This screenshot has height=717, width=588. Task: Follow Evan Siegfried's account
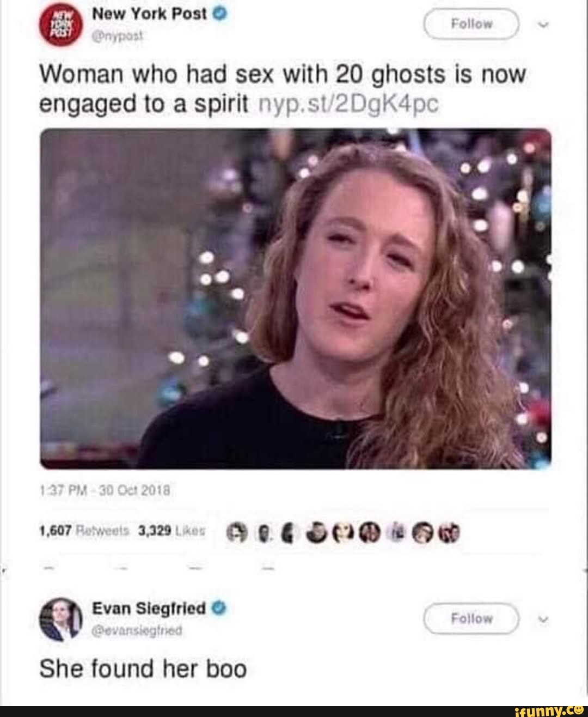pos(471,618)
